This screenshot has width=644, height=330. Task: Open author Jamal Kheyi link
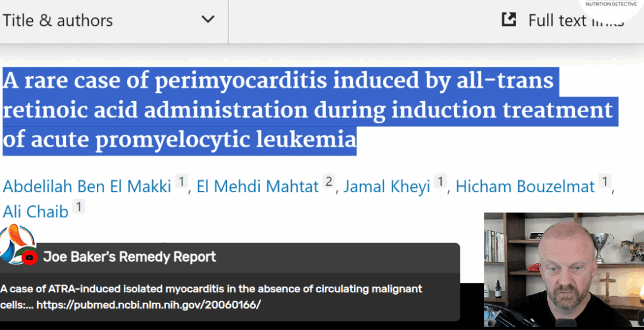click(387, 186)
